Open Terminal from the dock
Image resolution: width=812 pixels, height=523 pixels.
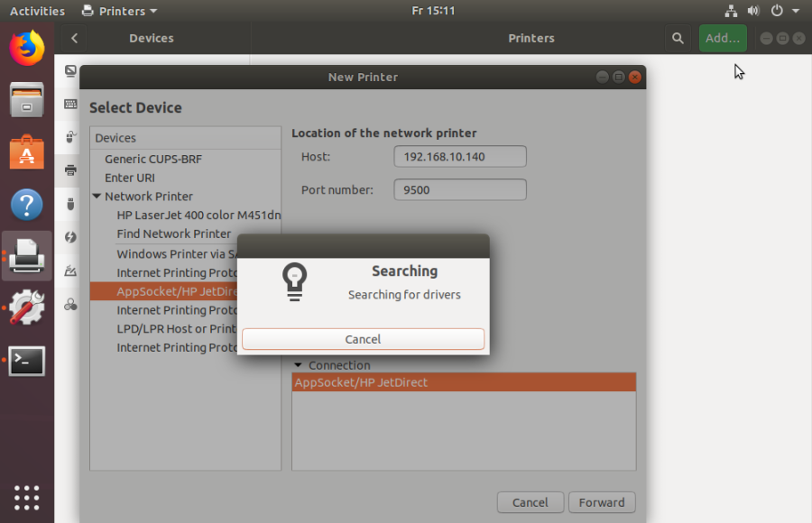click(x=26, y=361)
